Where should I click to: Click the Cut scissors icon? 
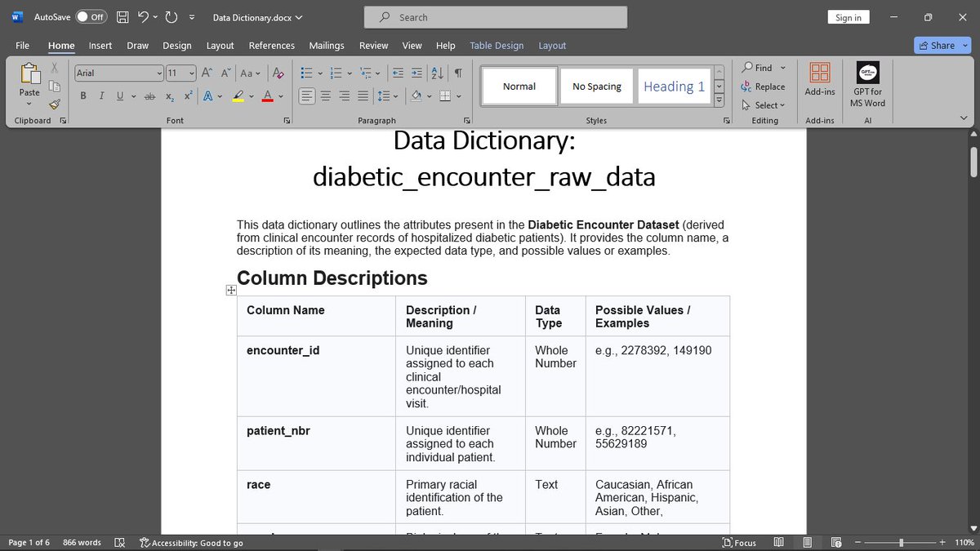point(55,68)
